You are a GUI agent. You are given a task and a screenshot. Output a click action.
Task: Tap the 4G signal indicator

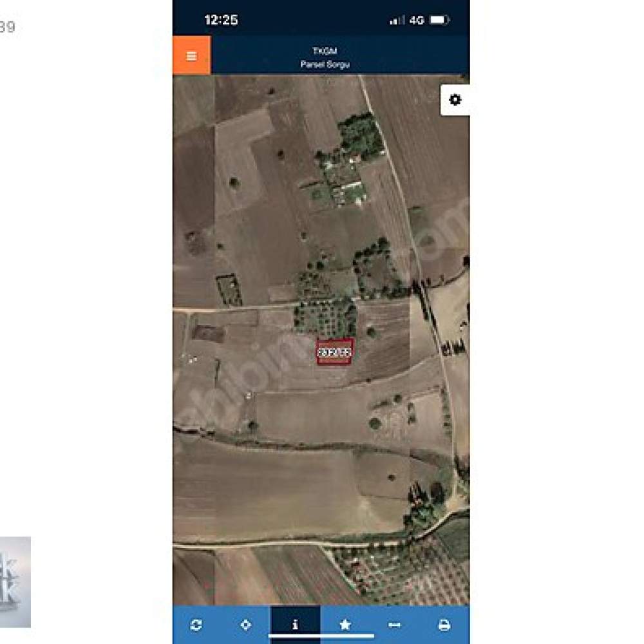[417, 20]
